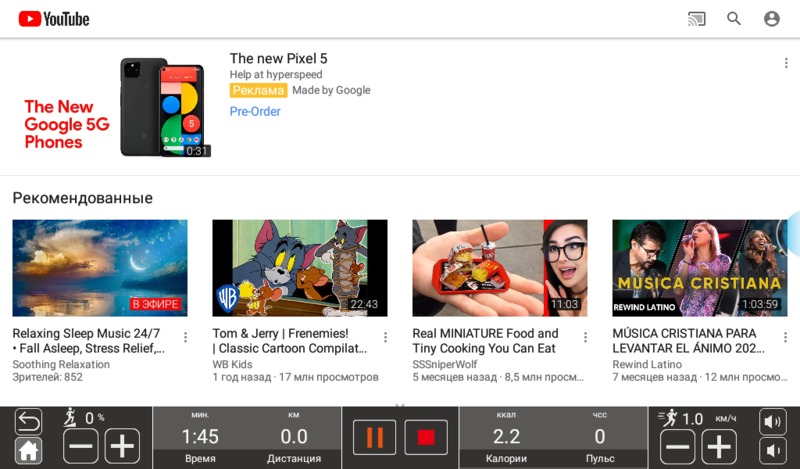
Task: Pause the treadmill workout
Action: click(374, 437)
